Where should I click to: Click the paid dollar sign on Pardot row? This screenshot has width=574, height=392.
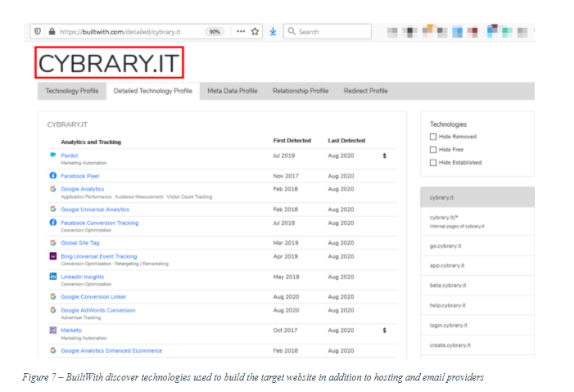click(384, 155)
